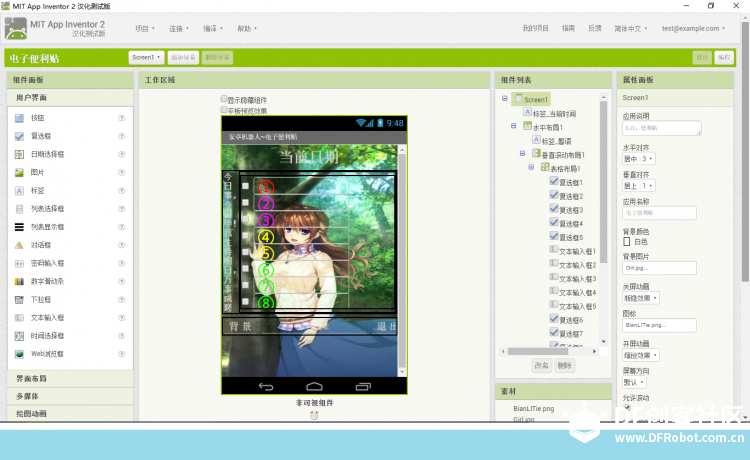This screenshot has width=750, height=460.
Task: Click the 添加屏幕 button
Action: click(183, 57)
